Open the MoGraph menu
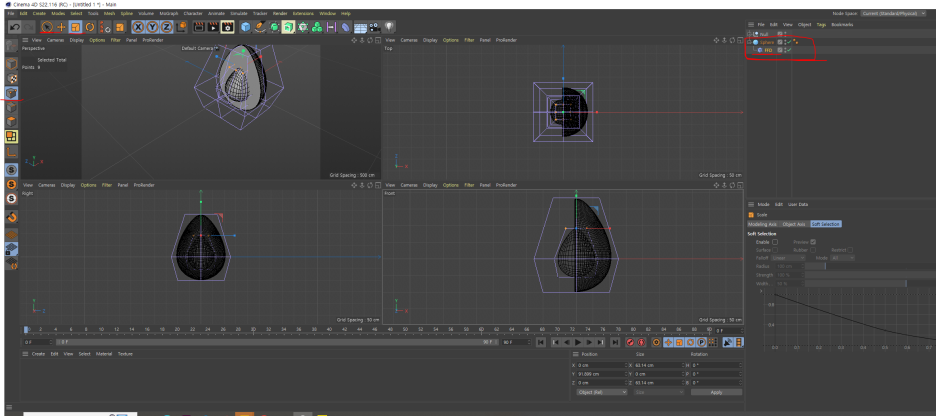 [x=168, y=13]
